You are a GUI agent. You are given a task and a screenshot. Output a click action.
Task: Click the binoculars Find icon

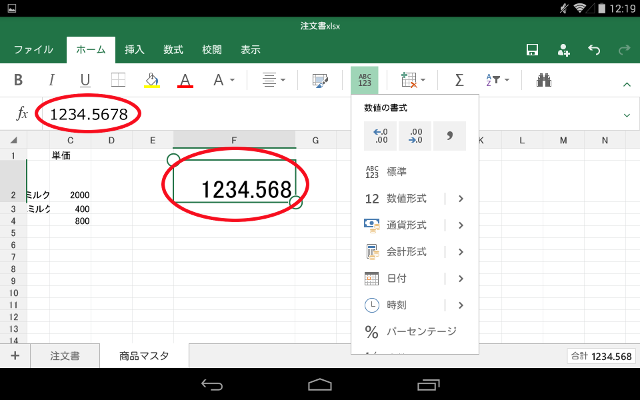pyautogui.click(x=544, y=80)
